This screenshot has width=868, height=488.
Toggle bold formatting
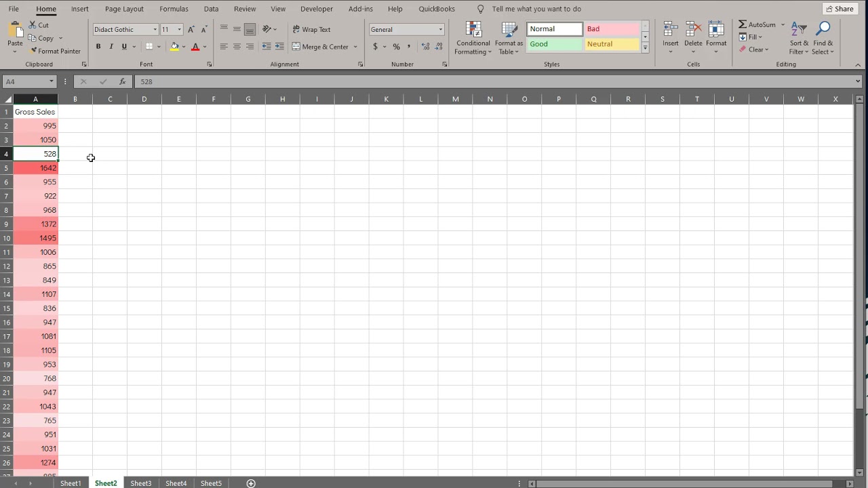click(x=98, y=47)
